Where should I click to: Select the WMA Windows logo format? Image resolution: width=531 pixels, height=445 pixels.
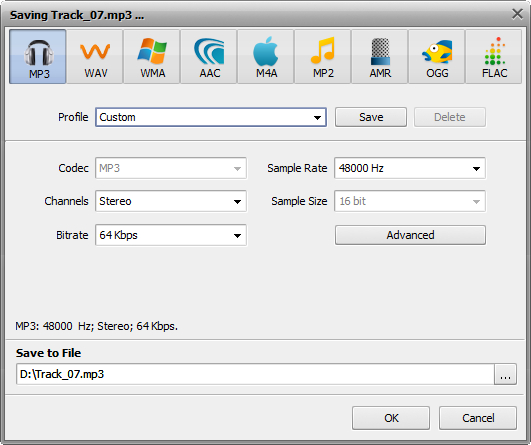point(152,57)
